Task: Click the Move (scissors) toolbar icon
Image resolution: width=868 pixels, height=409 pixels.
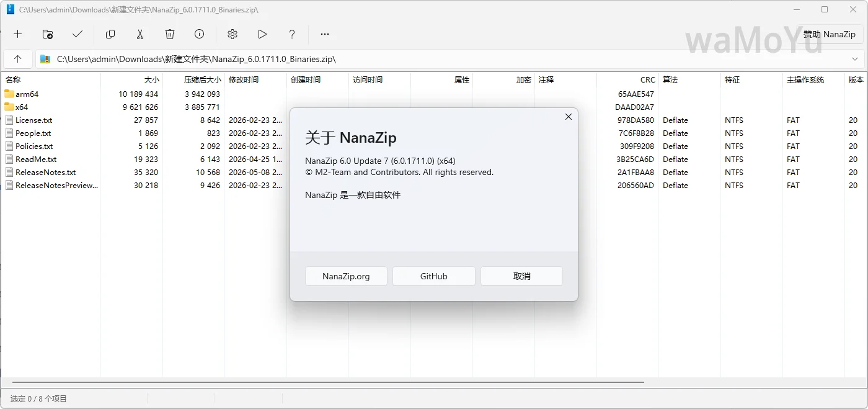Action: (140, 34)
